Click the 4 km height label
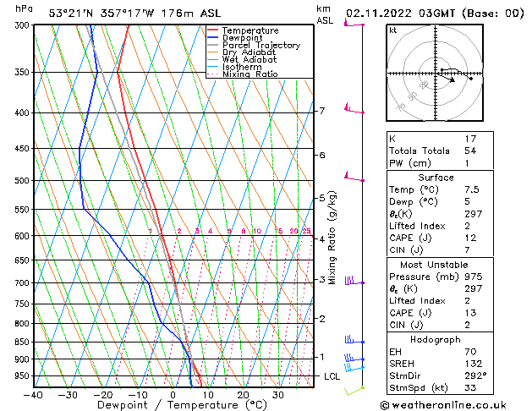532x411 pixels. [x=321, y=239]
